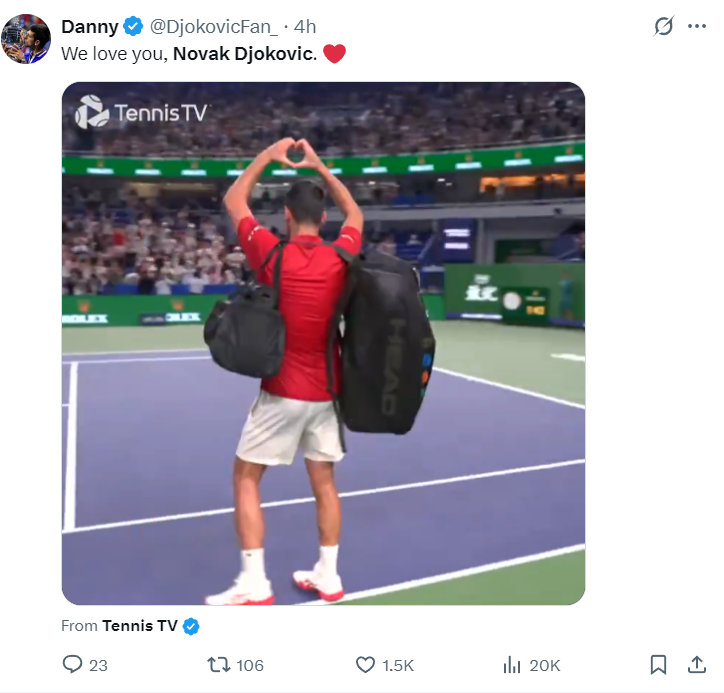Click the Grok icon beside the timestamp
724x693 pixels.
pos(662,26)
